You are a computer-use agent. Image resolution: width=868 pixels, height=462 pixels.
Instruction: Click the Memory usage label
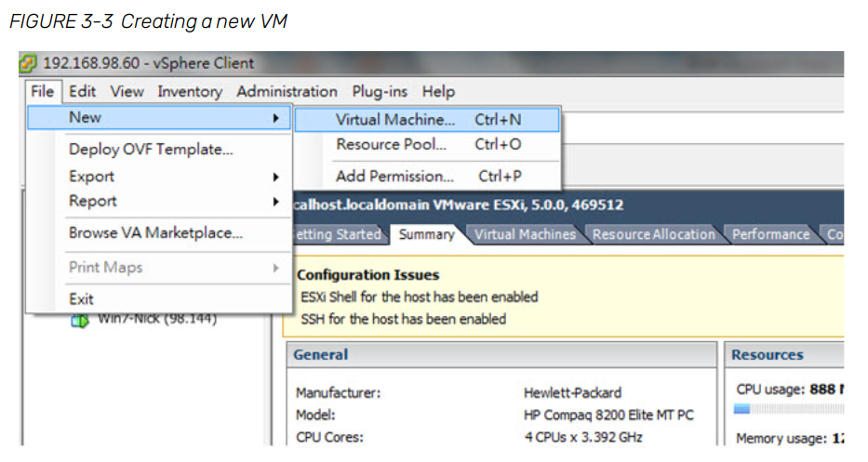coord(781,438)
